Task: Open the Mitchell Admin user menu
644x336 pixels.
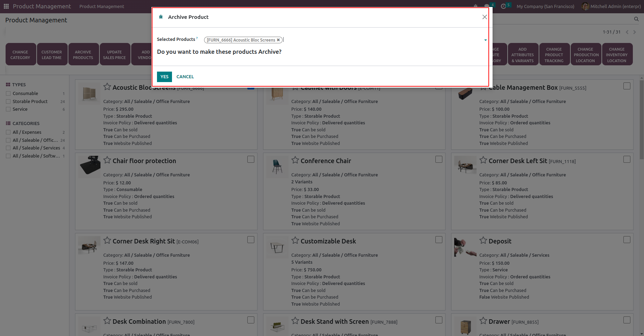Action: coord(611,6)
